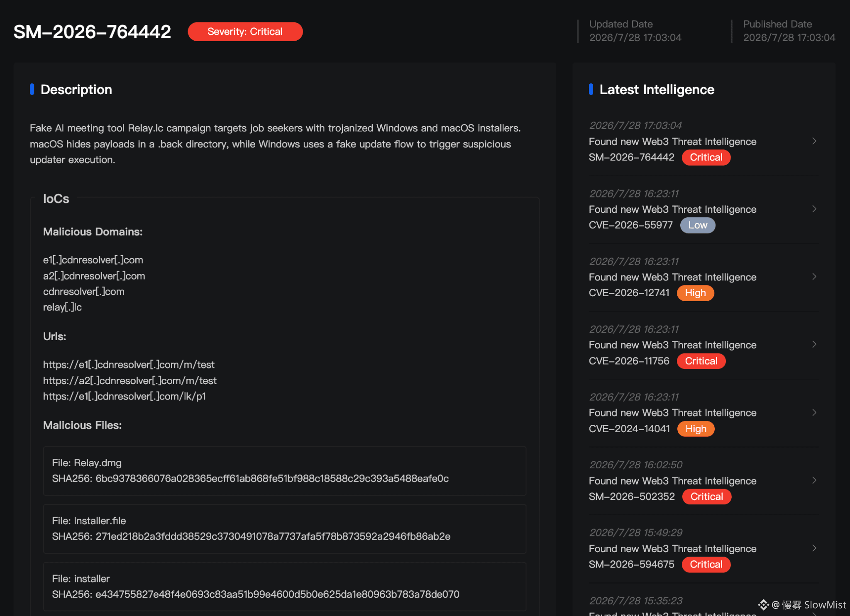Click the Relay.lc campaign description paragraph

pyautogui.click(x=275, y=144)
